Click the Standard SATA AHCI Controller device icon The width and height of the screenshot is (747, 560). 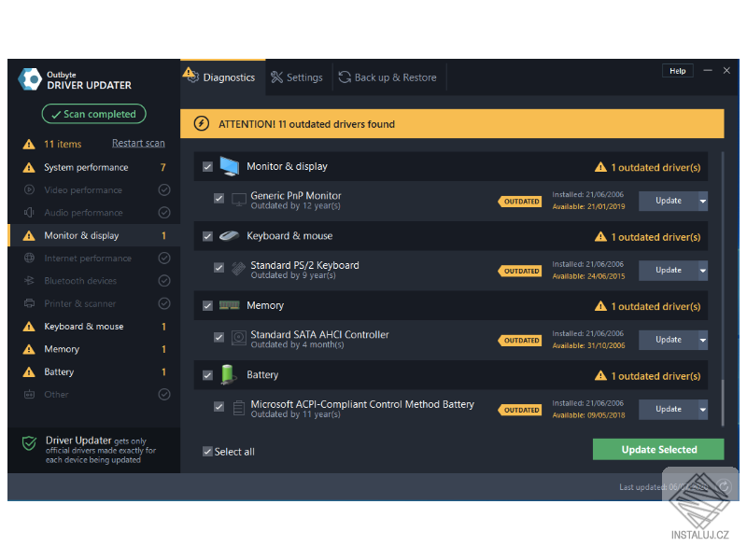[239, 339]
